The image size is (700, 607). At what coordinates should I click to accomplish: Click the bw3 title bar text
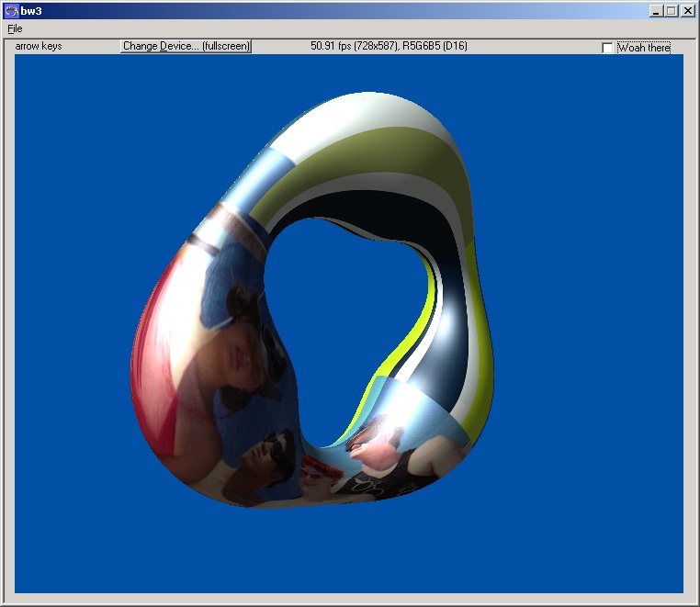(33, 11)
